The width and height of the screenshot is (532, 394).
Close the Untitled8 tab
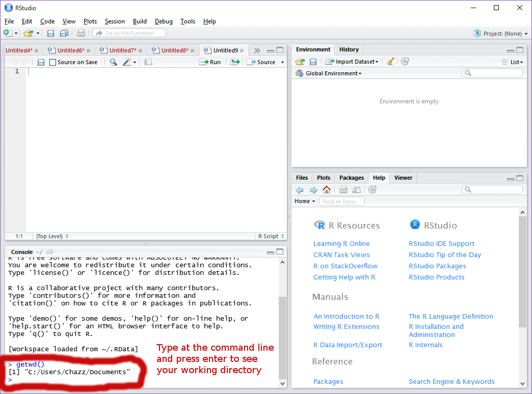193,50
